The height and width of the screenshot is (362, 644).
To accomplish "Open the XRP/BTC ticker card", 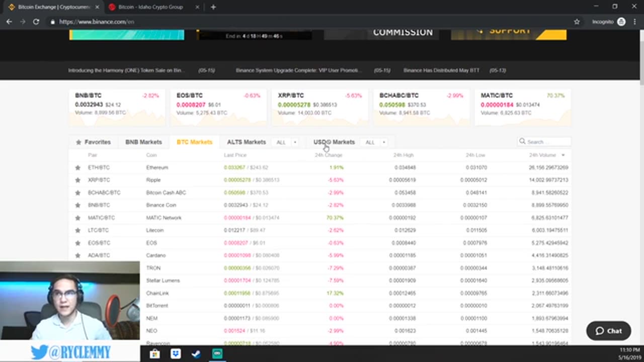I will point(320,107).
